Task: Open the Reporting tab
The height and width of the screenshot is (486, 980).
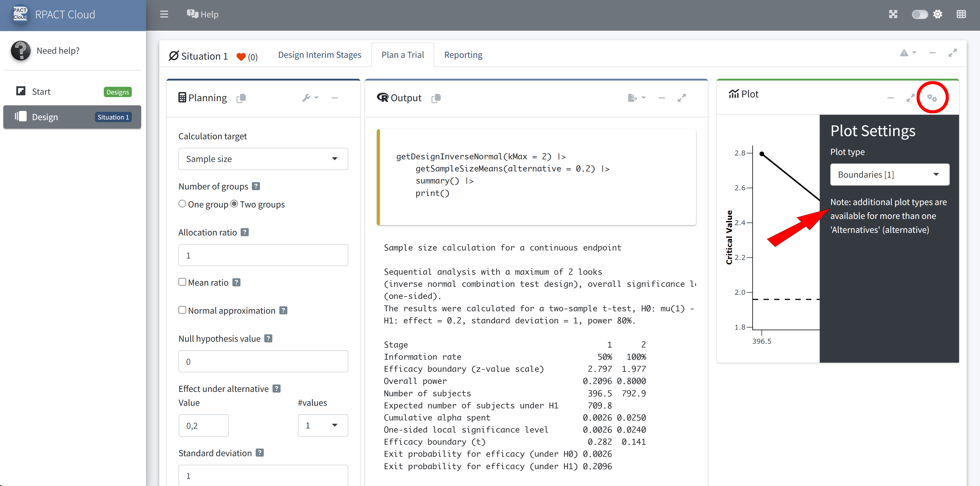Action: pyautogui.click(x=463, y=55)
